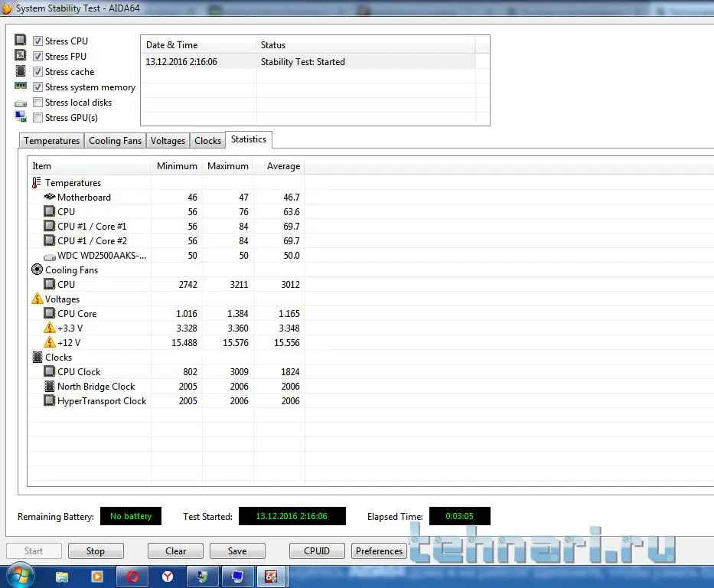The image size is (714, 588).
Task: Click the Test Started timestamp field
Action: [x=292, y=516]
